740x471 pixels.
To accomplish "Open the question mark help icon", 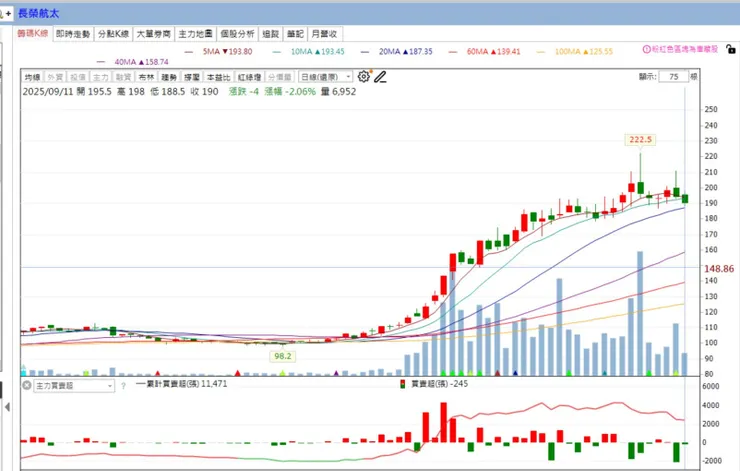I will tap(123, 386).
